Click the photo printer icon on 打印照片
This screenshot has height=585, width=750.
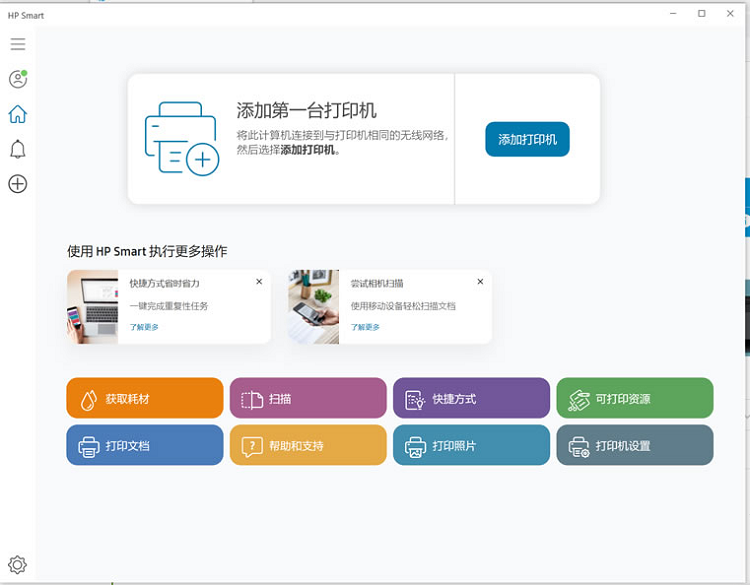[415, 447]
